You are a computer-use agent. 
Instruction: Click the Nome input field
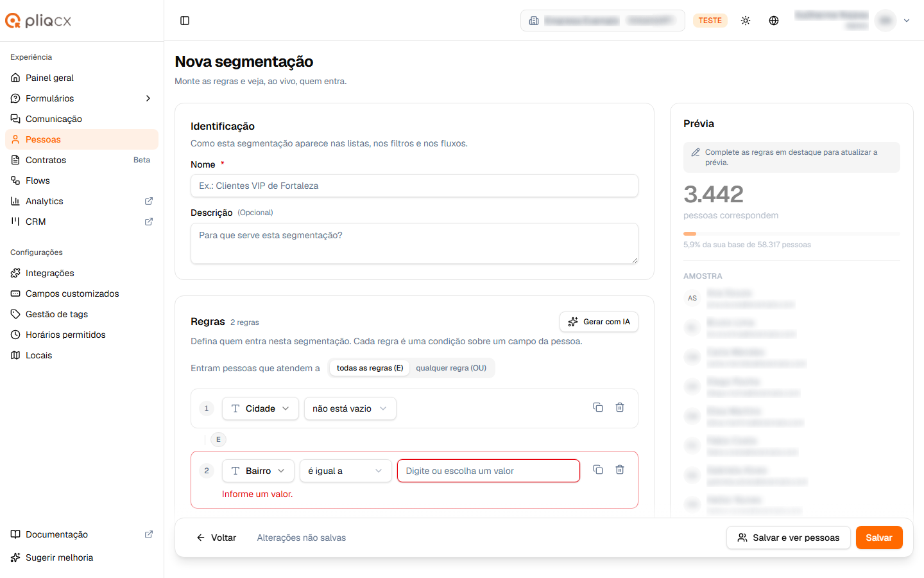415,186
